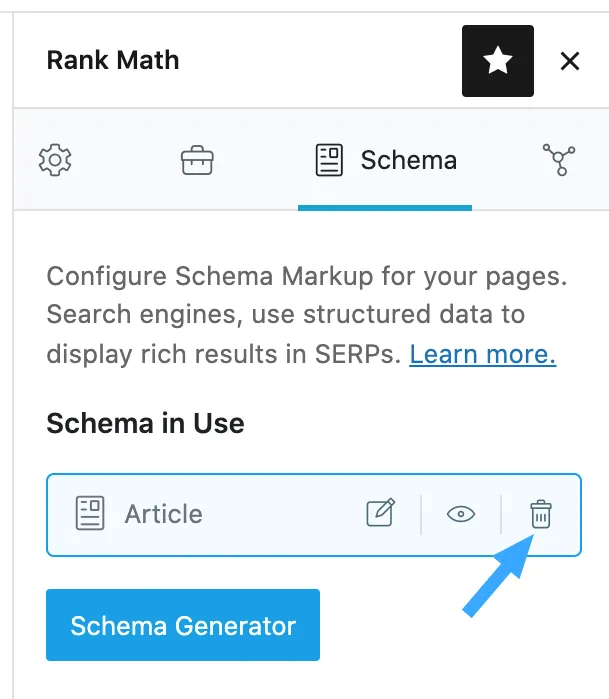Open the General settings gear tab
The width and height of the screenshot is (609, 699).
[x=56, y=160]
